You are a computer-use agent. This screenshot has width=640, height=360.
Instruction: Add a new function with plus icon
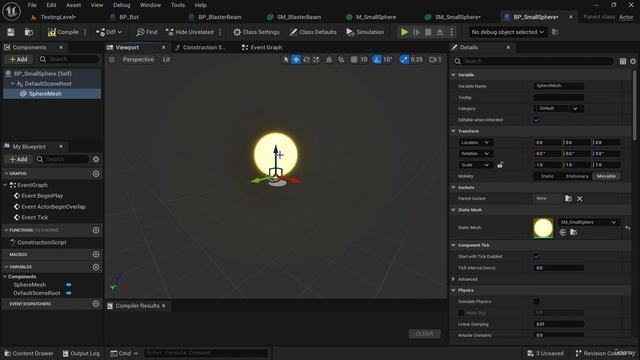(96, 230)
